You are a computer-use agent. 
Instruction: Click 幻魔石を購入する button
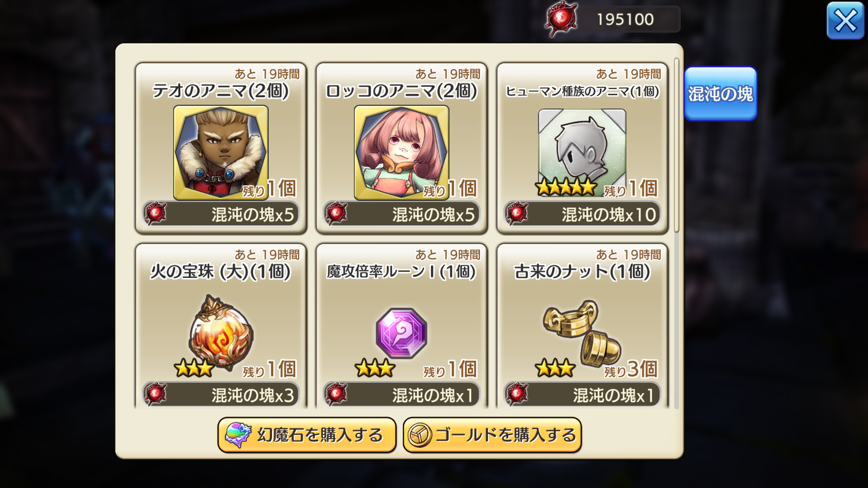[x=307, y=435]
